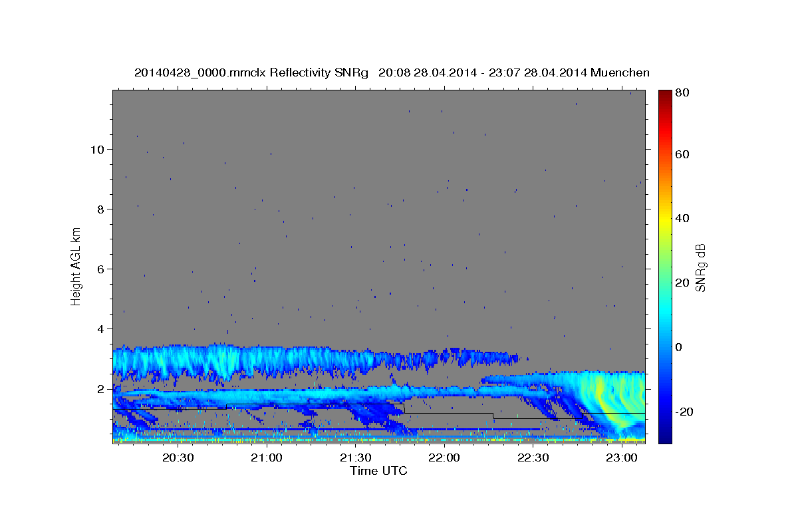Click the plot title '20140428_0000.mmclx Reflectivity SNRg'
The height and width of the screenshot is (532, 798).
(x=251, y=72)
